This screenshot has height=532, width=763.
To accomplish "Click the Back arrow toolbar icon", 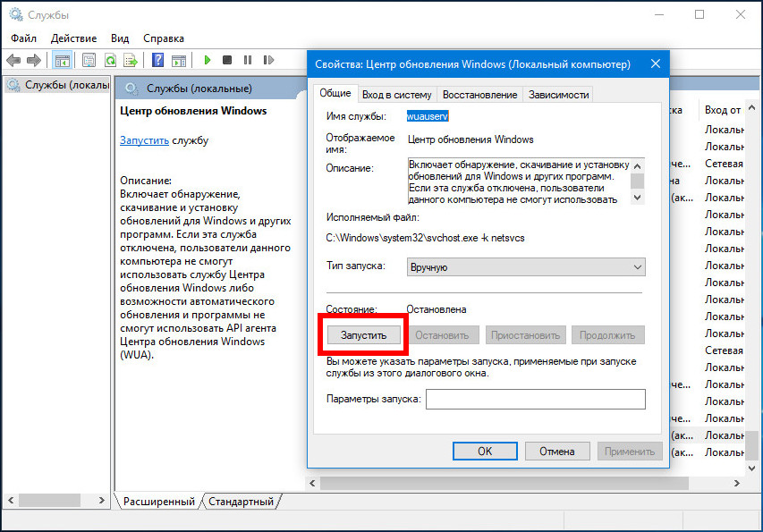I will pos(13,60).
